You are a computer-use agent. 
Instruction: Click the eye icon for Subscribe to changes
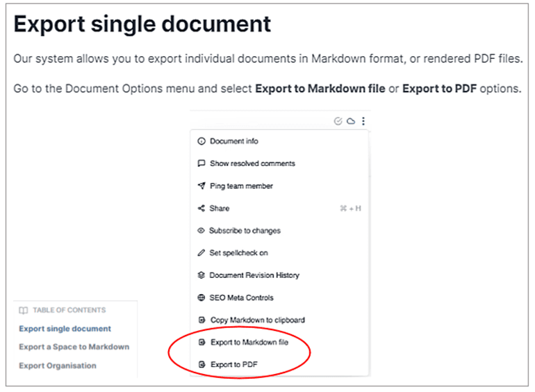point(201,231)
